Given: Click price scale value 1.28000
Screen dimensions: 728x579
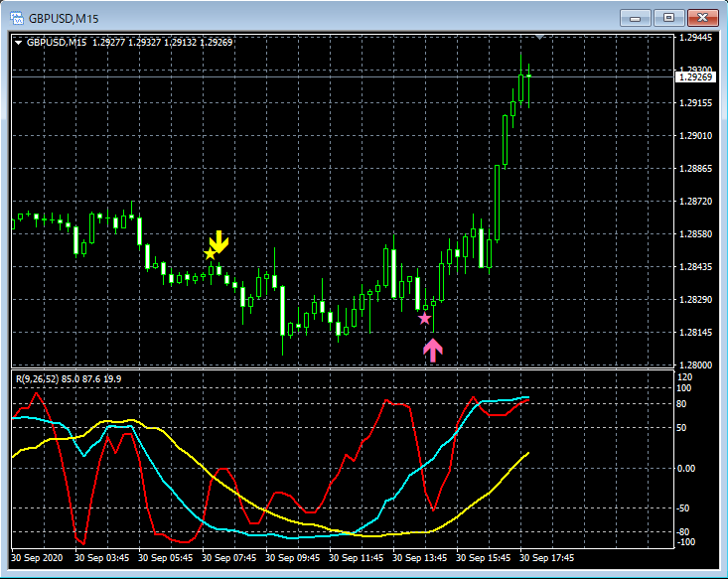Looking at the screenshot, I should click(695, 364).
